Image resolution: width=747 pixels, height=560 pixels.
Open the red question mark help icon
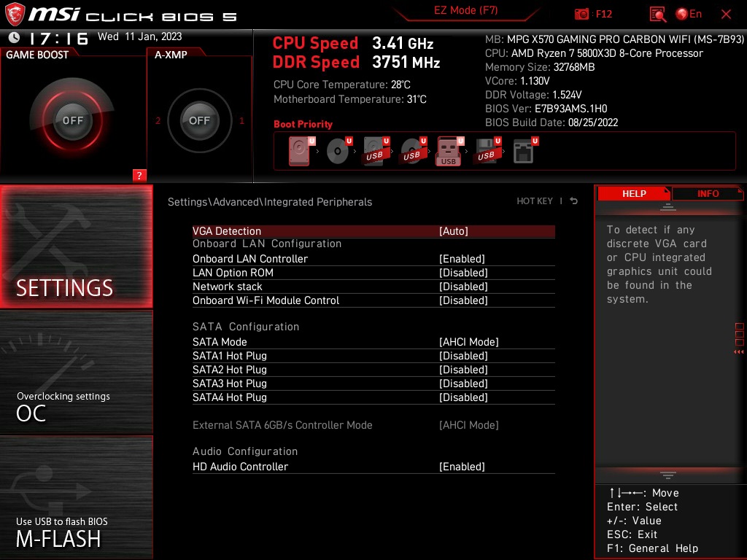pos(139,175)
